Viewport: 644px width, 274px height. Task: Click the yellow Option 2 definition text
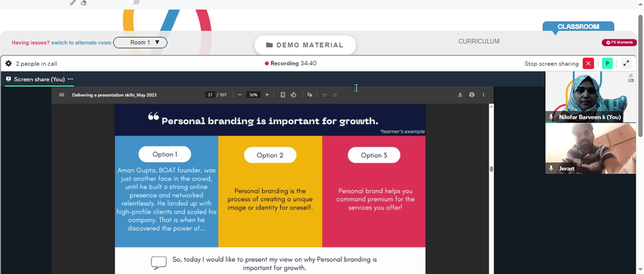270,199
